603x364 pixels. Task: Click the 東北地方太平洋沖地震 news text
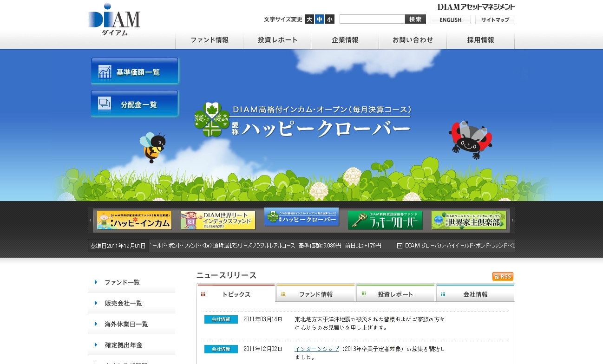point(370,323)
